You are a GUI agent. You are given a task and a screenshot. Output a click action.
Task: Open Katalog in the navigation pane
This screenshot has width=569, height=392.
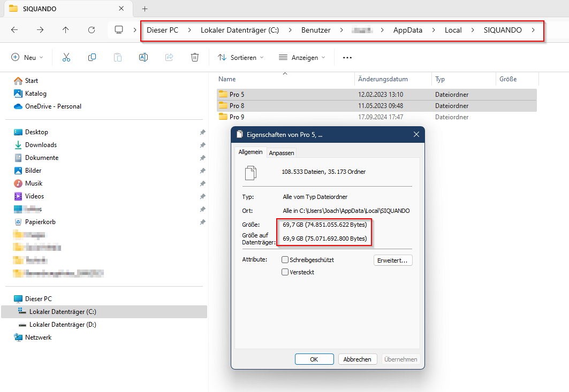[30, 94]
